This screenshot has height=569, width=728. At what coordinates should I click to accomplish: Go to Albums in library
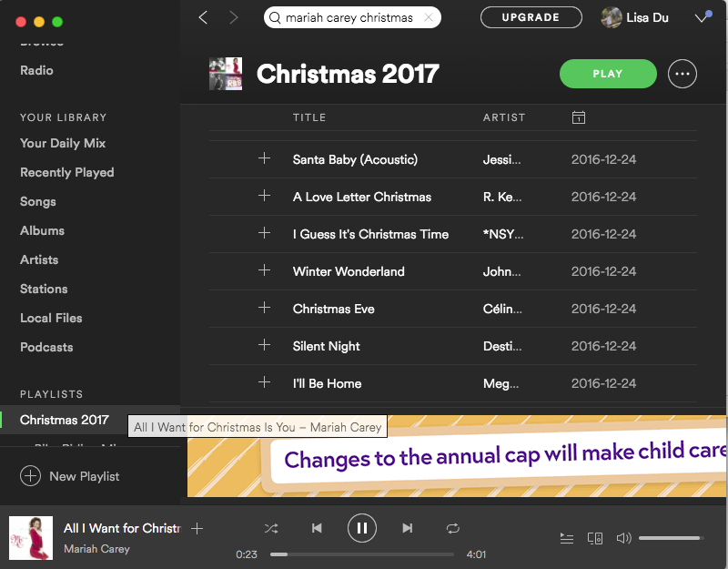(x=42, y=230)
